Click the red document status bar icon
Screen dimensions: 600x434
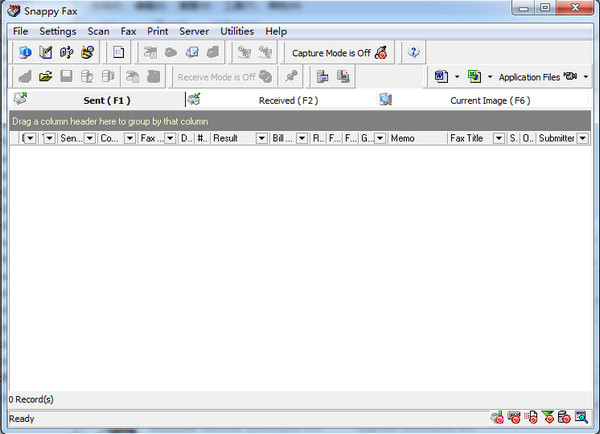[x=531, y=418]
